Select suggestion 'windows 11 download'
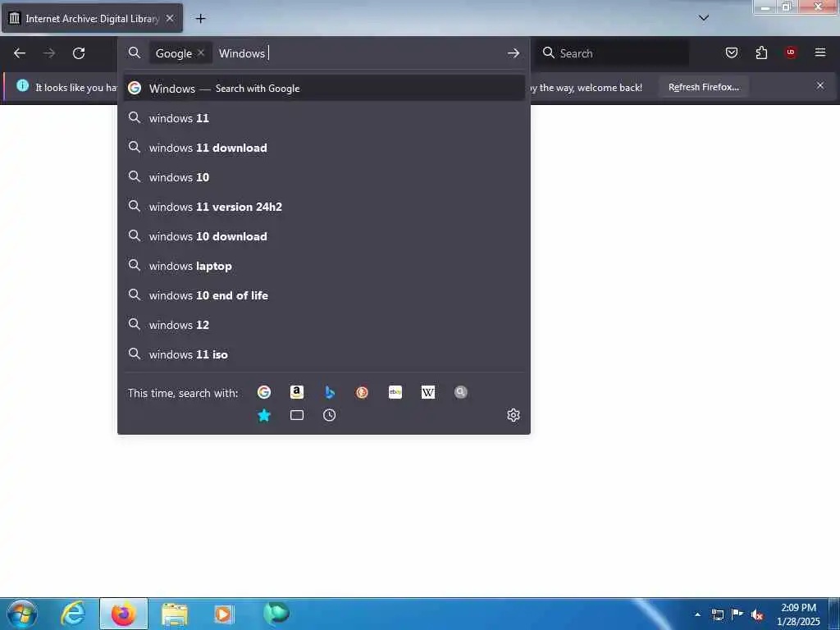 [x=324, y=148]
